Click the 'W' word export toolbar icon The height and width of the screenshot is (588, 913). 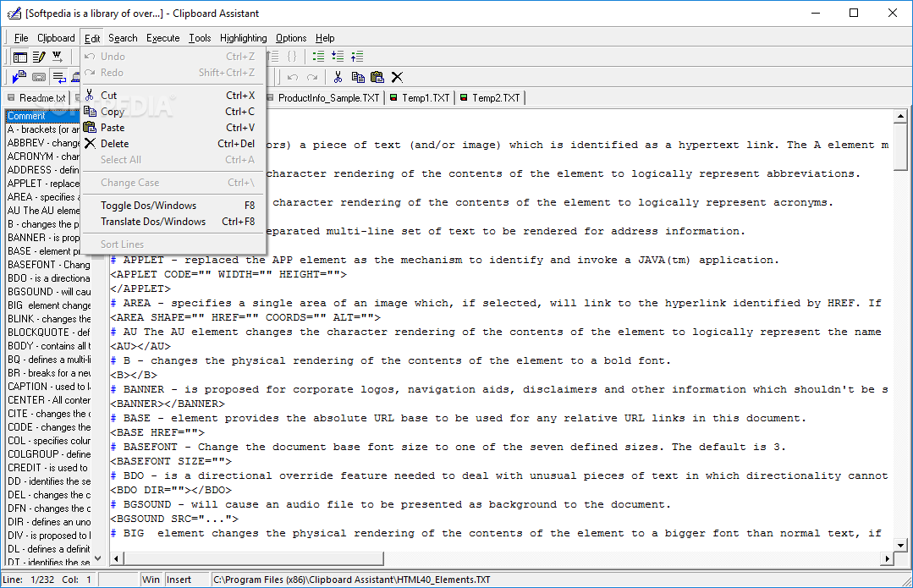(x=57, y=57)
